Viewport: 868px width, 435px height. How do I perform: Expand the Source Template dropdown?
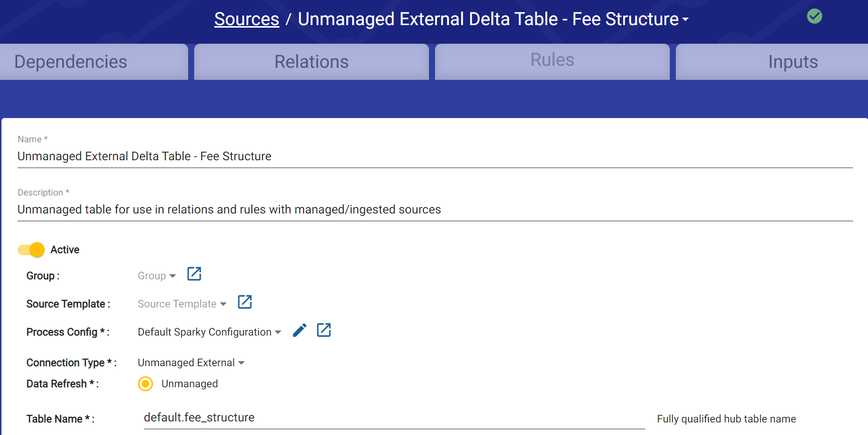[x=182, y=303]
